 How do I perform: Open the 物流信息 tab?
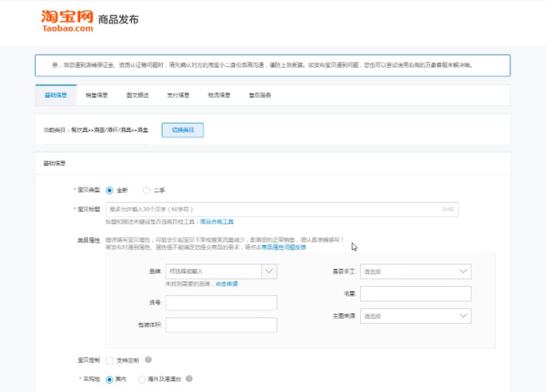[219, 95]
